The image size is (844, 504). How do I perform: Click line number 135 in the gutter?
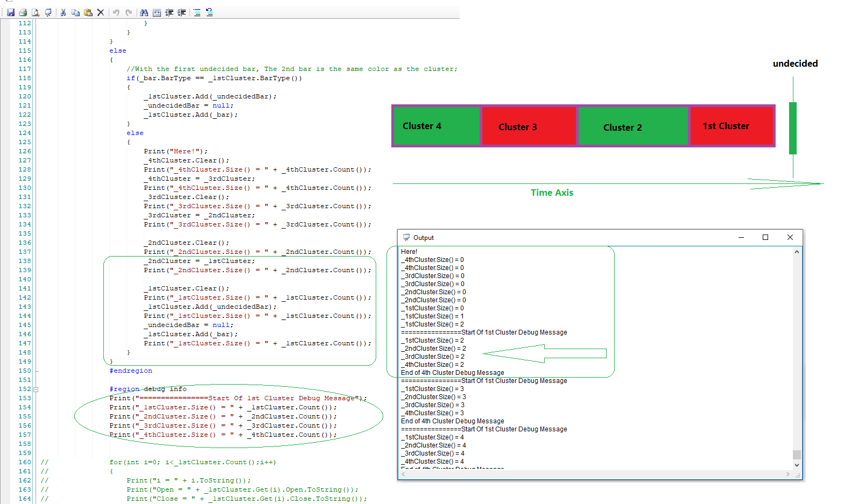(25, 233)
